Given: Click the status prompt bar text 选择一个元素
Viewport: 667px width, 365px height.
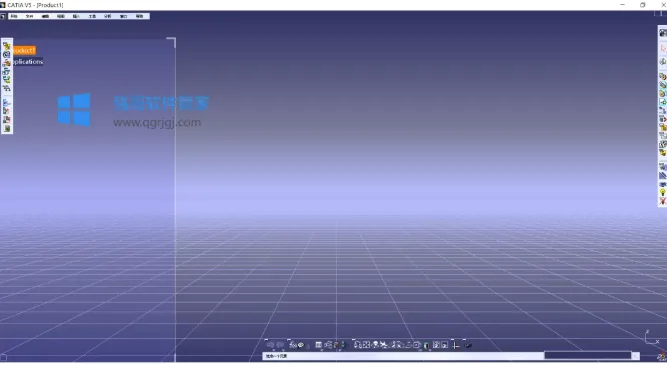Looking at the screenshot, I should tap(276, 356).
